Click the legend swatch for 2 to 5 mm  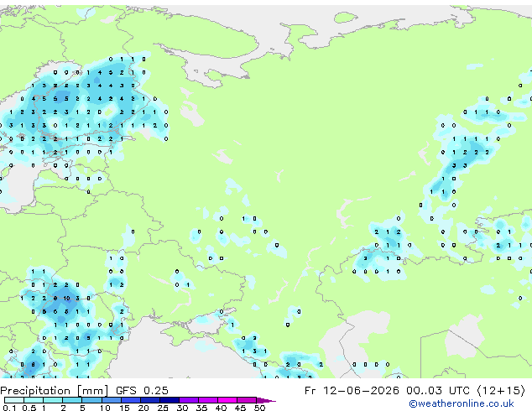72,400
